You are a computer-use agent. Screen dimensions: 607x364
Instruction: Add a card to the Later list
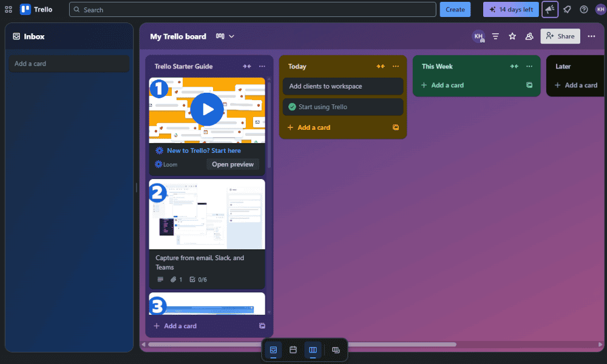pos(576,85)
